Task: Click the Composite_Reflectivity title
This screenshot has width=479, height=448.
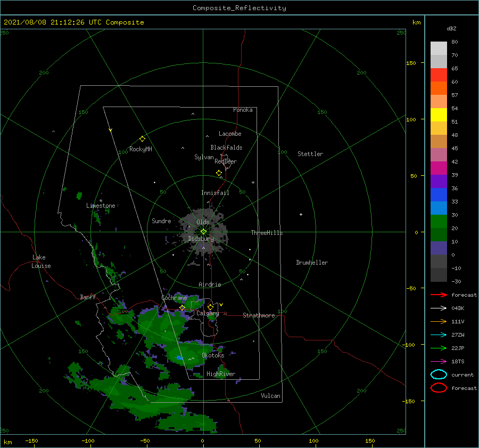Action: pyautogui.click(x=239, y=8)
